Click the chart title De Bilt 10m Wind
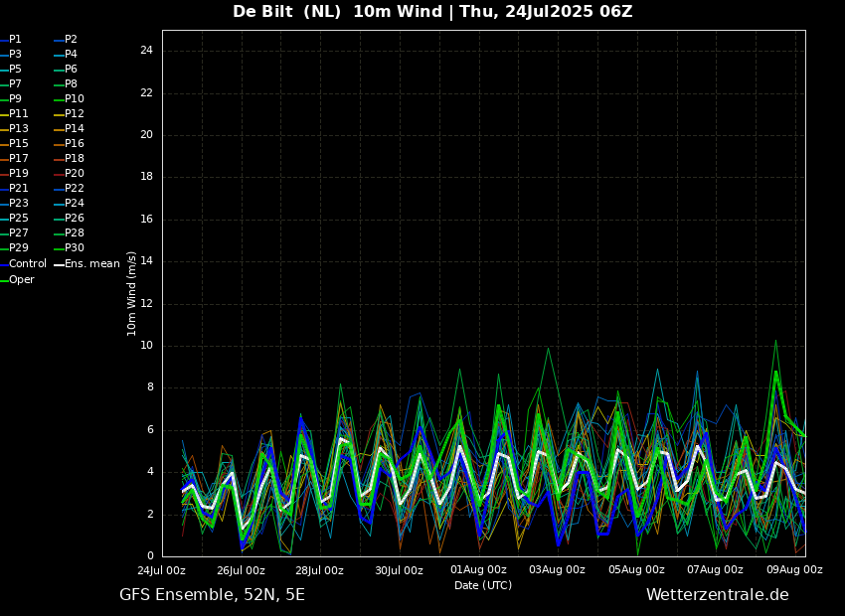Screen dimensions: 845x616 point(432,12)
